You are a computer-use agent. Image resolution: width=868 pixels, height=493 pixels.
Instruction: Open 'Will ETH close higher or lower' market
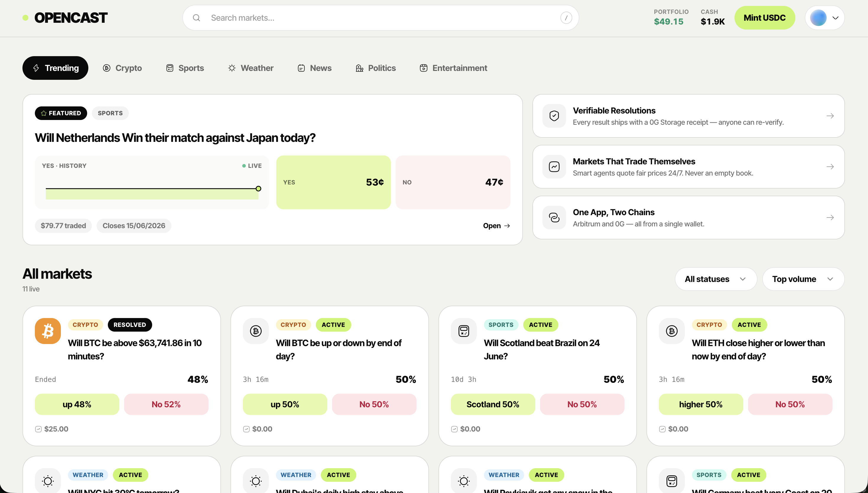758,349
